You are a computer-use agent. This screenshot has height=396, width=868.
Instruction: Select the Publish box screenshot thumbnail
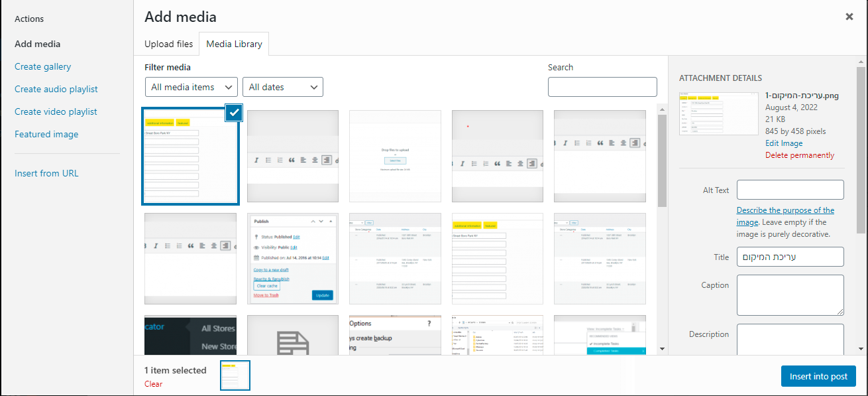pyautogui.click(x=293, y=258)
